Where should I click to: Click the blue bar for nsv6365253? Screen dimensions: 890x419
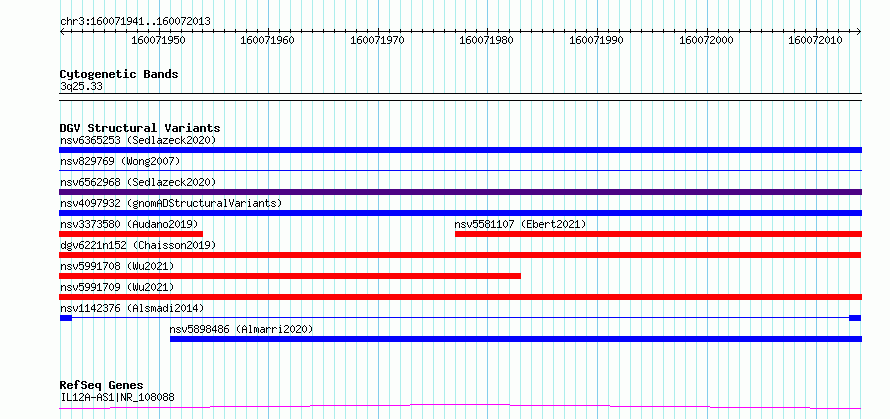460,150
